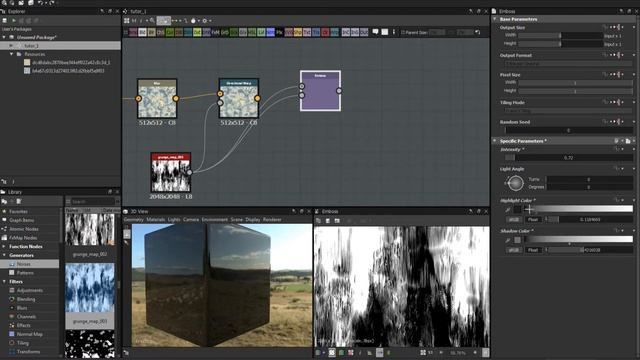Image resolution: width=640 pixels, height=360 pixels.
Task: Open the Highlight Color swatch
Action: coord(517,209)
